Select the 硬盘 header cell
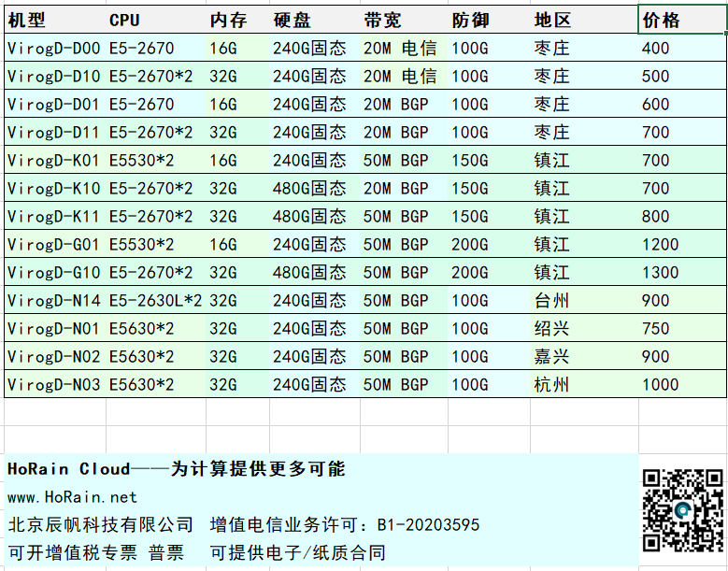Image resolution: width=728 pixels, height=571 pixels. [315, 20]
